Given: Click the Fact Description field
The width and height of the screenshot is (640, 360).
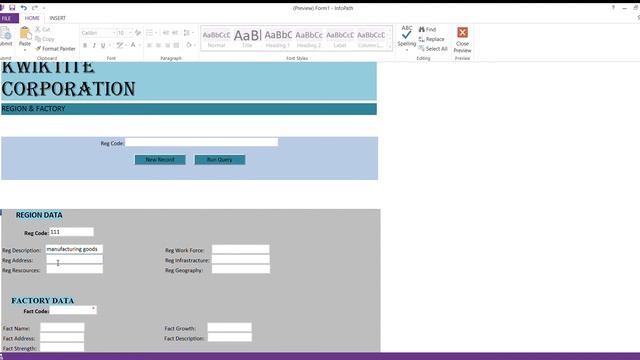Looking at the screenshot, I should tap(229, 337).
